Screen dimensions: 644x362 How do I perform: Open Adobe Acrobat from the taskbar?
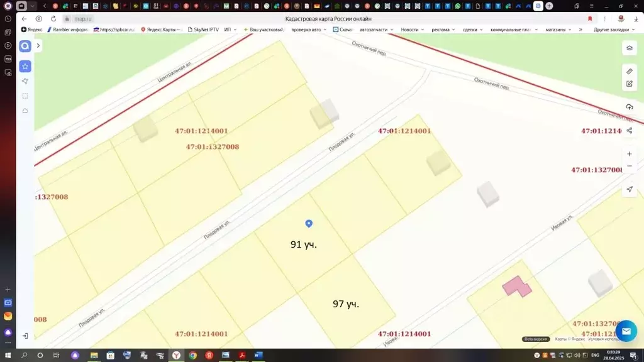tap(242, 355)
